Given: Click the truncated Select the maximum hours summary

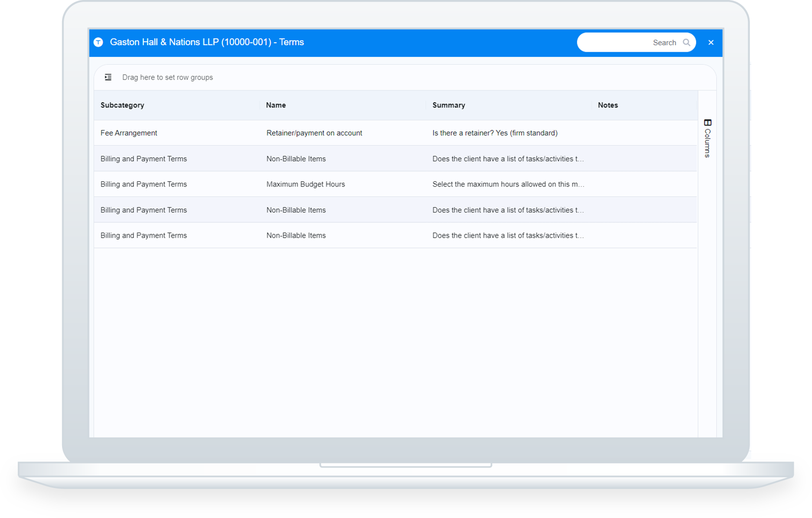Looking at the screenshot, I should click(508, 184).
